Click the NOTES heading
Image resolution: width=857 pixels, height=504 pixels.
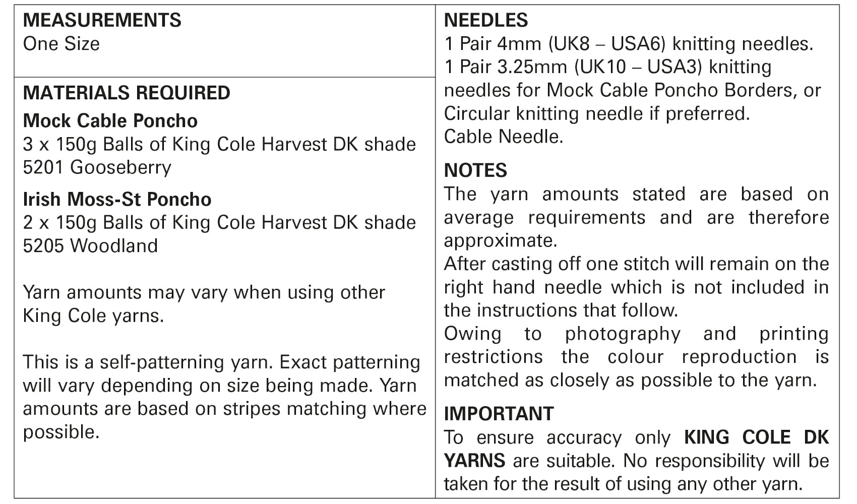point(475,170)
